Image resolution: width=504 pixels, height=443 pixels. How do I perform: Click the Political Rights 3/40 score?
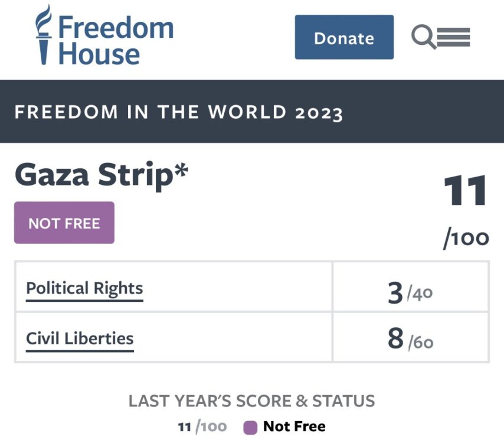[411, 293]
